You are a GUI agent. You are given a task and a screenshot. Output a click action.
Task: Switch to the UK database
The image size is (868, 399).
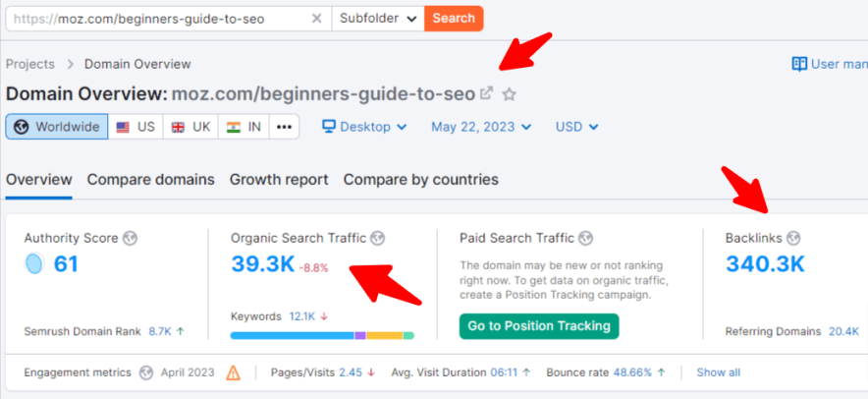(191, 127)
